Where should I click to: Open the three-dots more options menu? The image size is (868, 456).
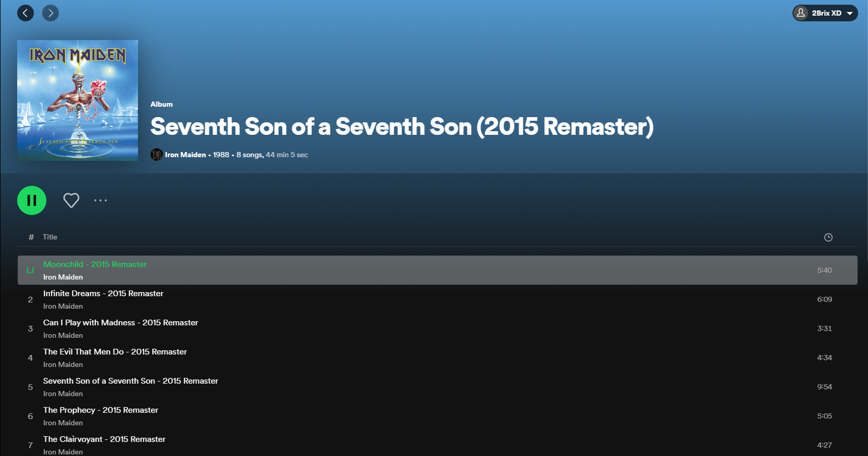click(x=100, y=200)
